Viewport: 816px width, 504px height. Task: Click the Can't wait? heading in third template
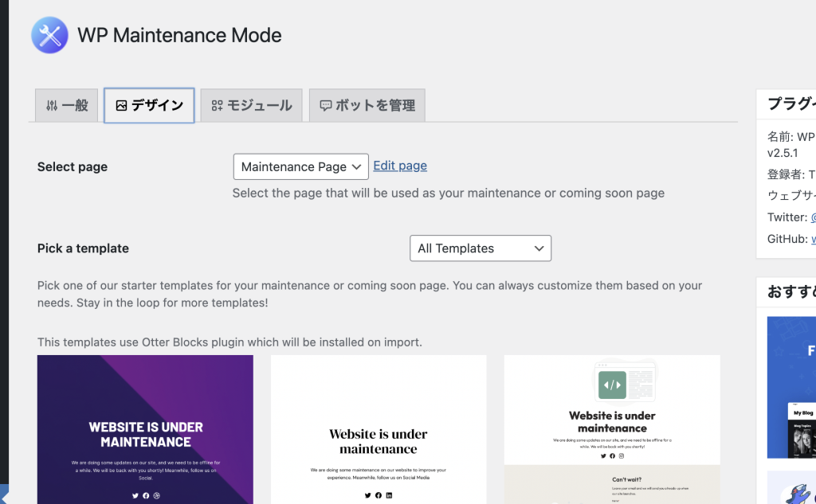coord(626,479)
